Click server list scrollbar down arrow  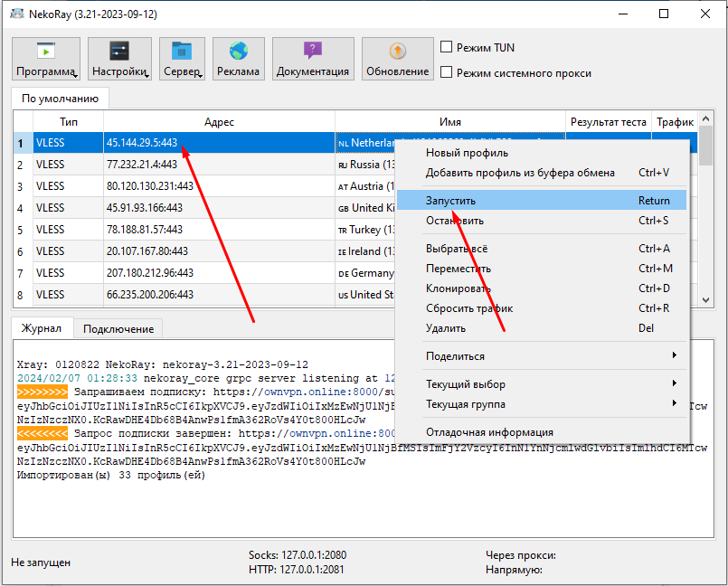pos(705,300)
